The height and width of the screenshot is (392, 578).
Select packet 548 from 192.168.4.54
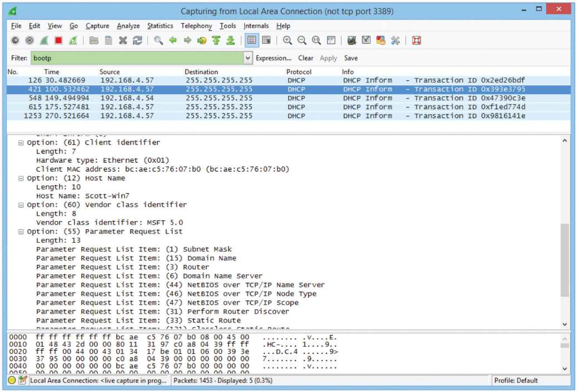click(x=289, y=98)
